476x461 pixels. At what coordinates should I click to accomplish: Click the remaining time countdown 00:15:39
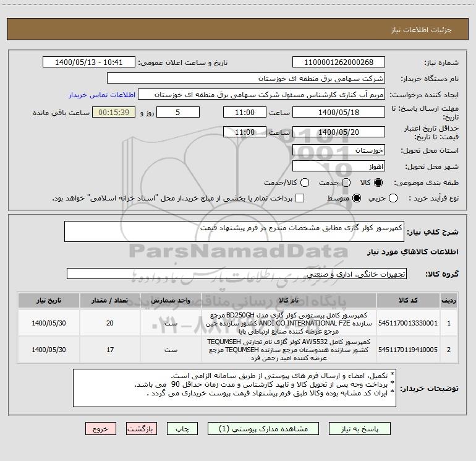(x=114, y=112)
